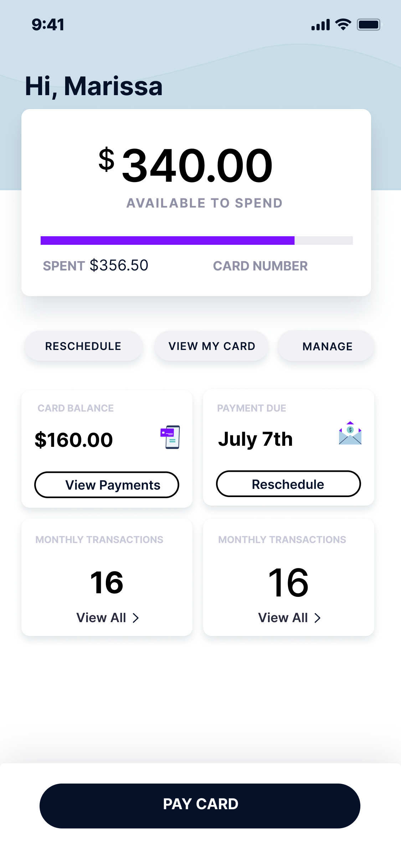
Task: Tap the payment envelope icon
Action: click(350, 433)
